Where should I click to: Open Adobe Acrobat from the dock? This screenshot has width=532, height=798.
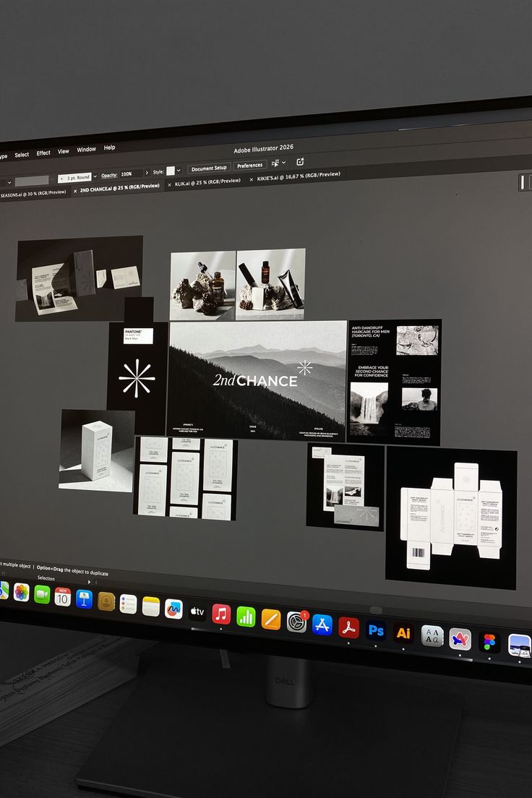[348, 628]
